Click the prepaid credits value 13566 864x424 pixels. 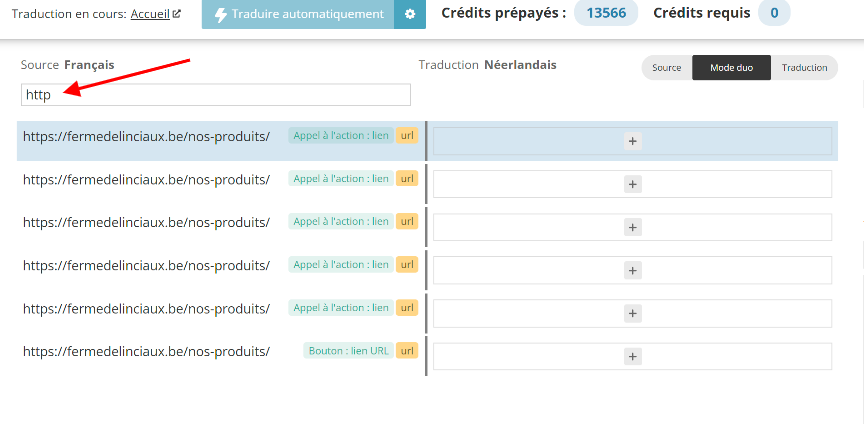pos(606,13)
